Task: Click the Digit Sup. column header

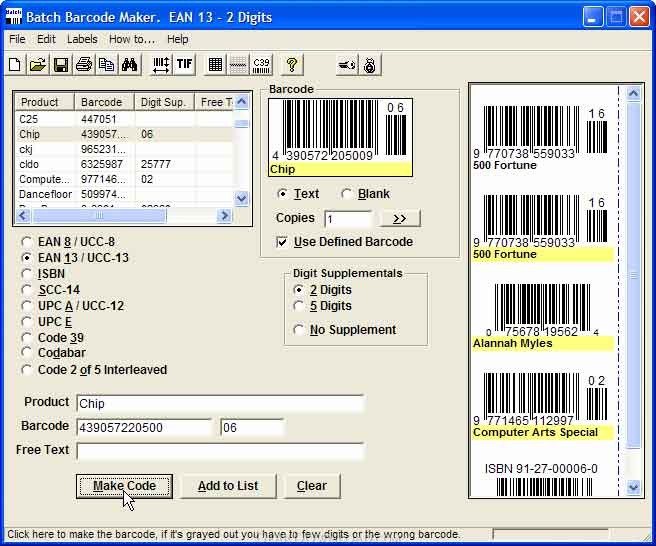Action: coord(164,102)
